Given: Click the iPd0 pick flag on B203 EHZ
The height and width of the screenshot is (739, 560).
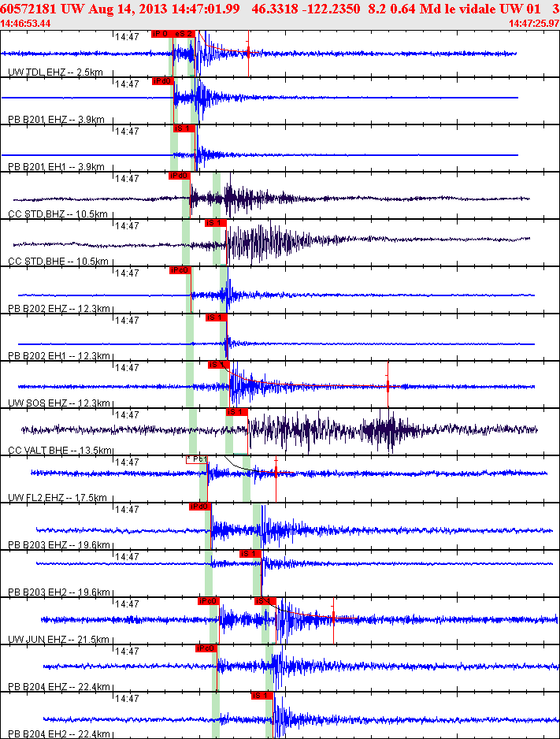Looking at the screenshot, I should point(200,507).
